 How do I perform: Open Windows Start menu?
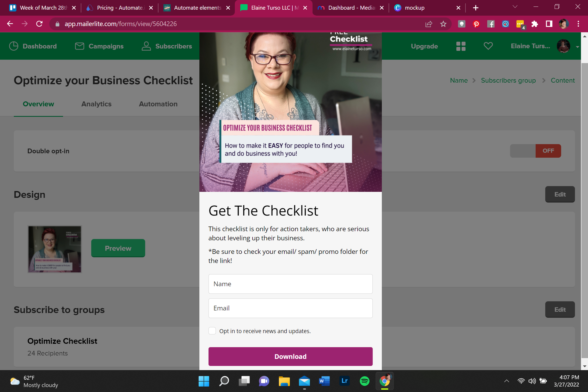pos(204,381)
